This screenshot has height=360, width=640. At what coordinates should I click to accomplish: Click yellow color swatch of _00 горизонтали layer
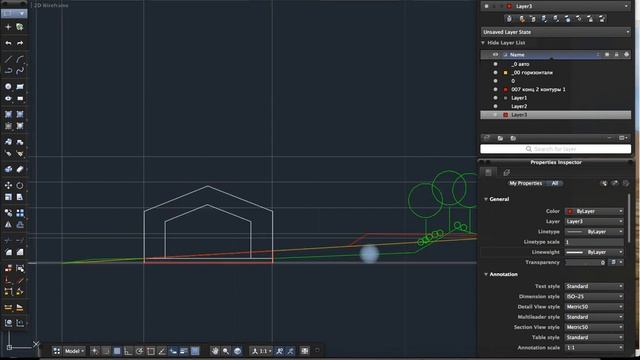[x=505, y=73]
